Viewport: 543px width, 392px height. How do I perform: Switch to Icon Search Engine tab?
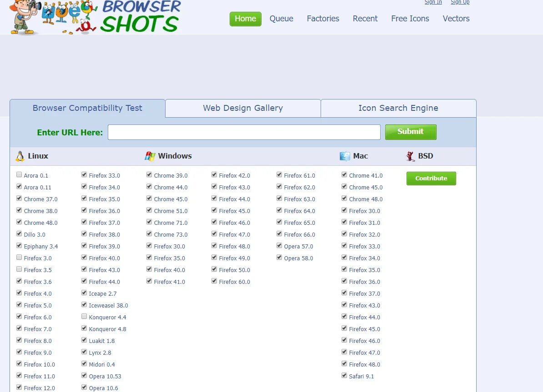pos(398,108)
